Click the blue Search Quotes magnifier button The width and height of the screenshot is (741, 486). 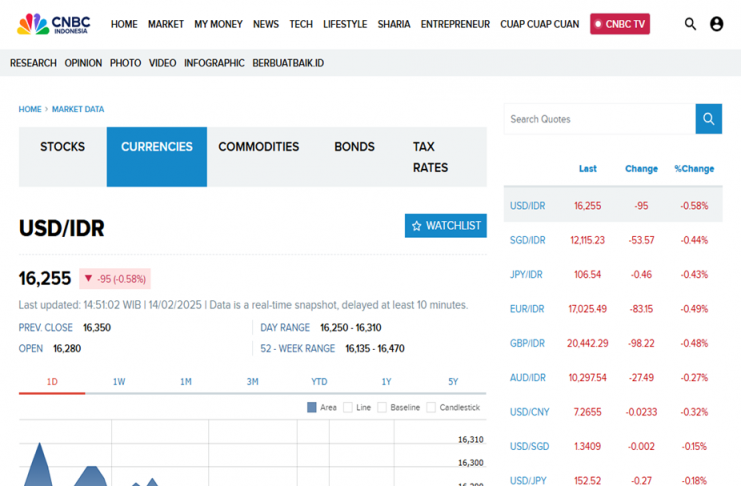(709, 119)
